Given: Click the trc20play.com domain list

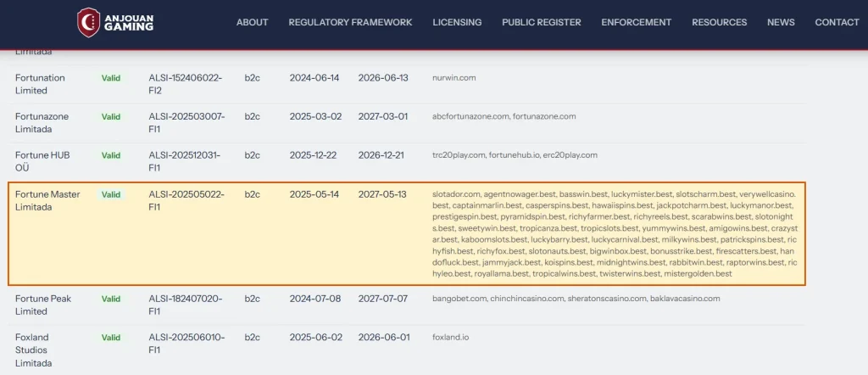Looking at the screenshot, I should click(x=515, y=155).
